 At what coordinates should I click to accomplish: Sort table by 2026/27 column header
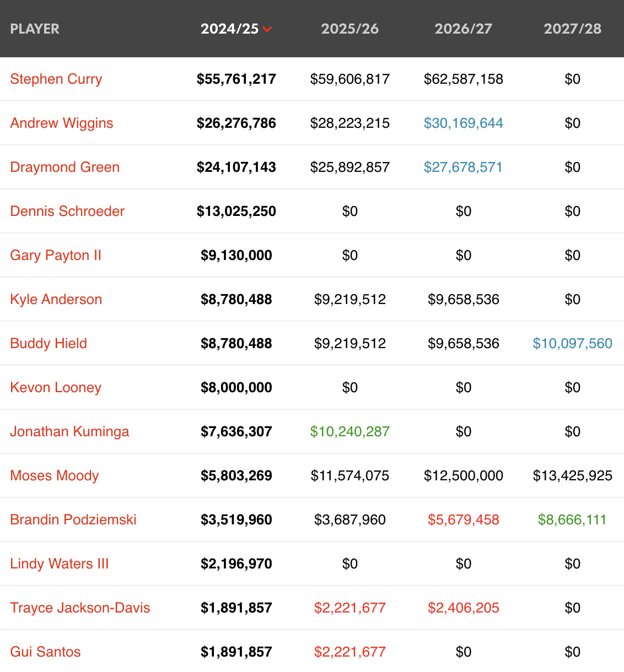(463, 29)
